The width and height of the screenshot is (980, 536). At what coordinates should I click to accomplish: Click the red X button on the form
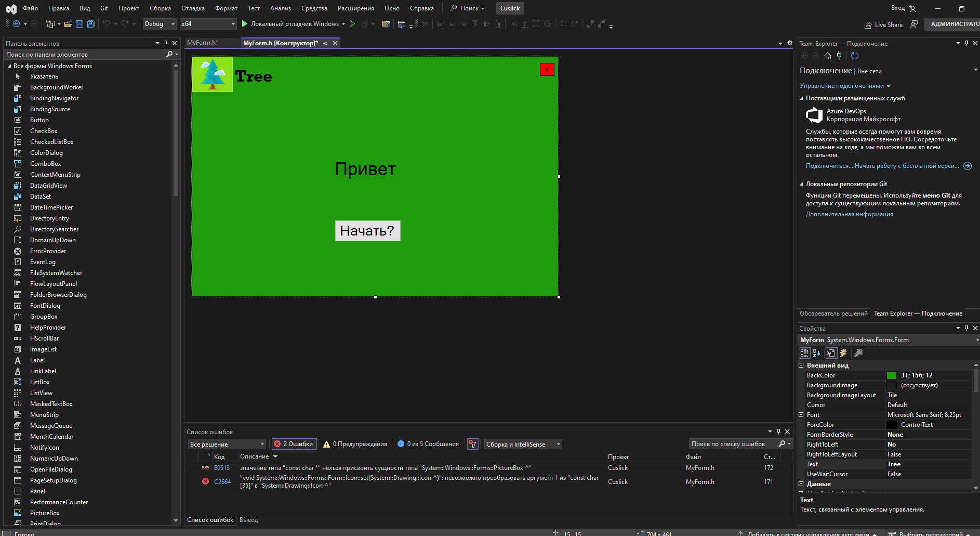pyautogui.click(x=547, y=69)
